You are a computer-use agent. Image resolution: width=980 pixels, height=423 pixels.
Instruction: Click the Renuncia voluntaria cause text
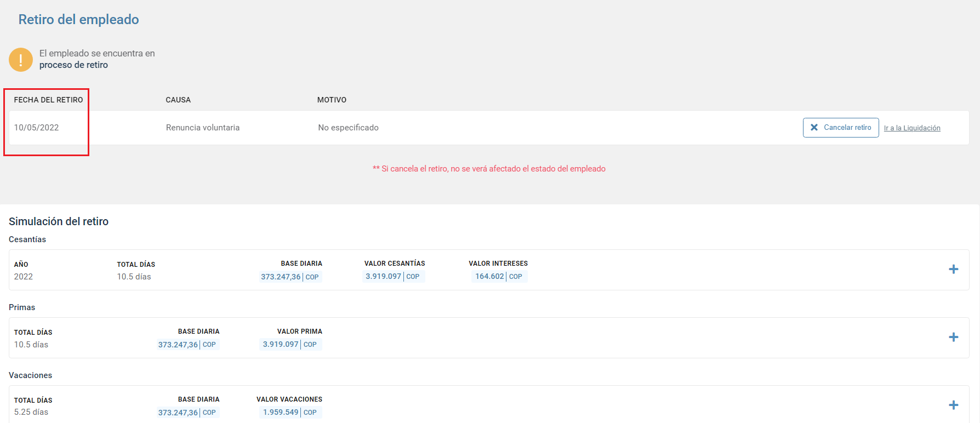(203, 128)
